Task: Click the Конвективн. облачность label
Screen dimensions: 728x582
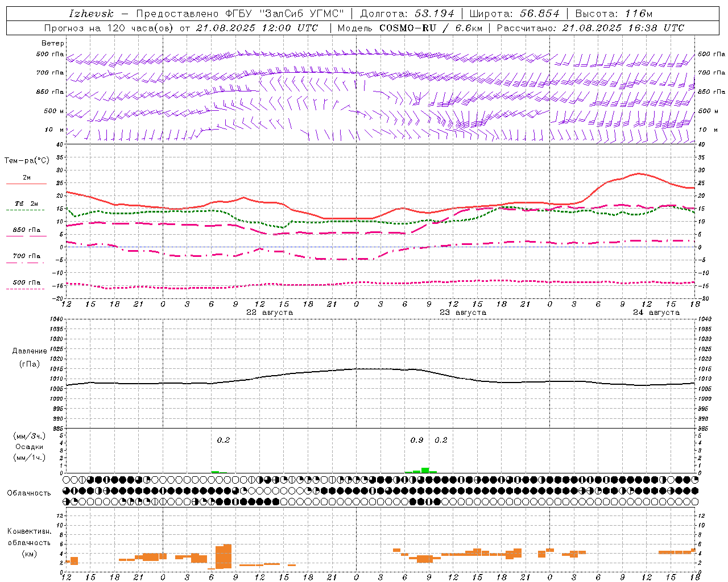Action: 29,537
